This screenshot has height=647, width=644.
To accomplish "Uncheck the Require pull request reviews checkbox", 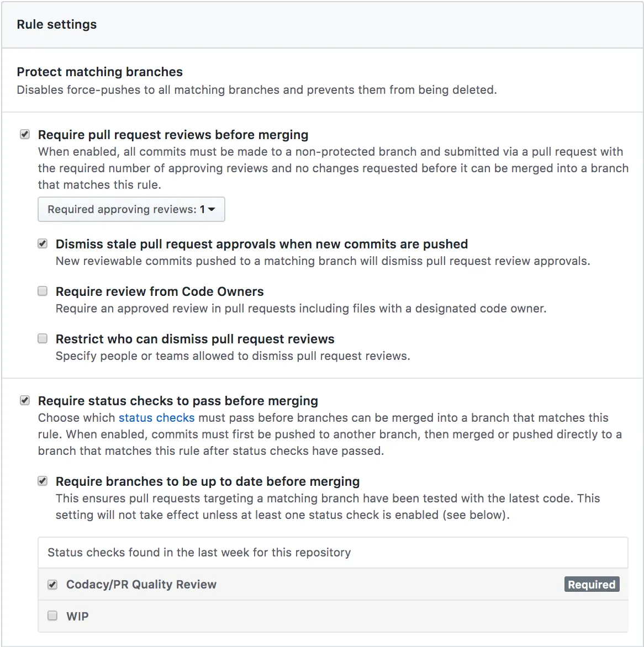I will [x=25, y=135].
